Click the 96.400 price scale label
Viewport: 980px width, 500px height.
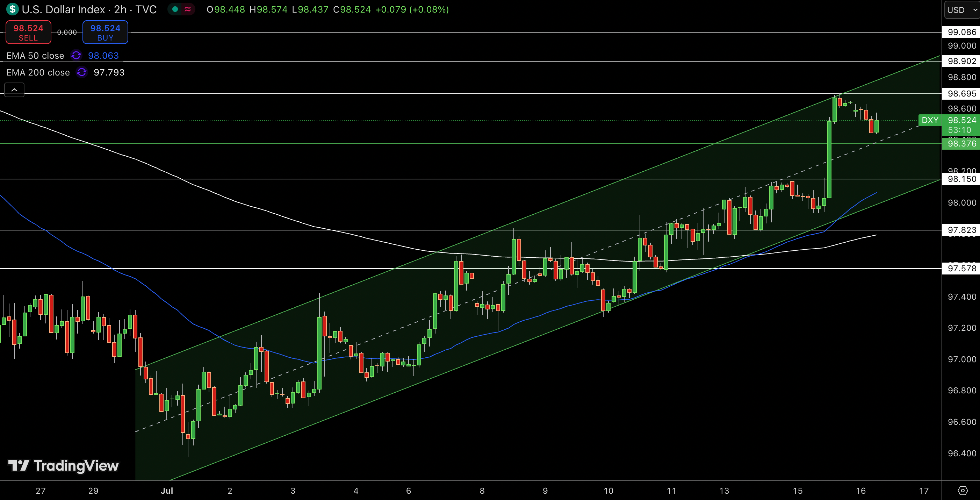[962, 453]
